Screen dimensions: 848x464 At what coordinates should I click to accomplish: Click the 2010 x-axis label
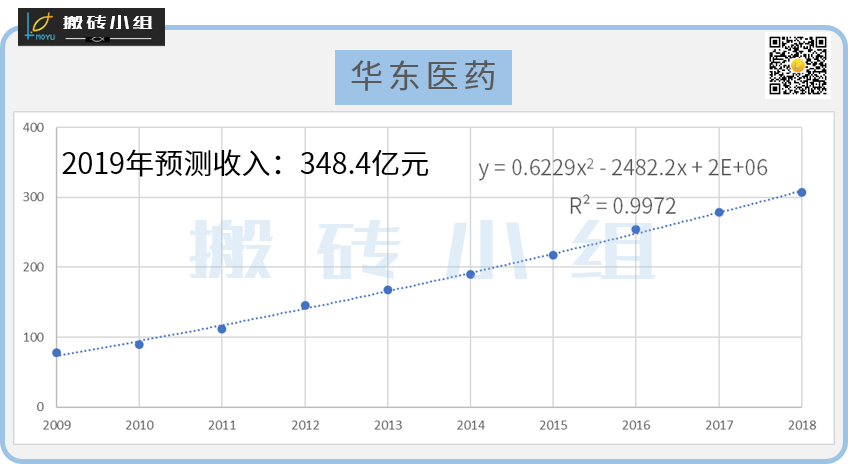tap(140, 425)
